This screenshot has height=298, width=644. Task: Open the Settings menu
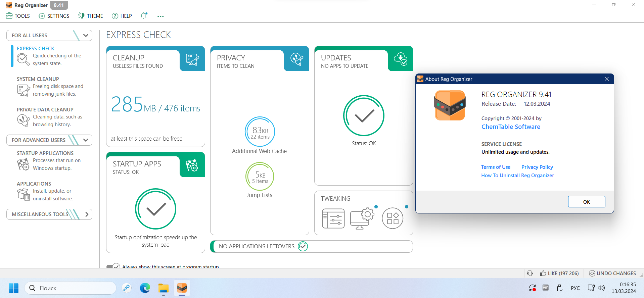(x=54, y=16)
